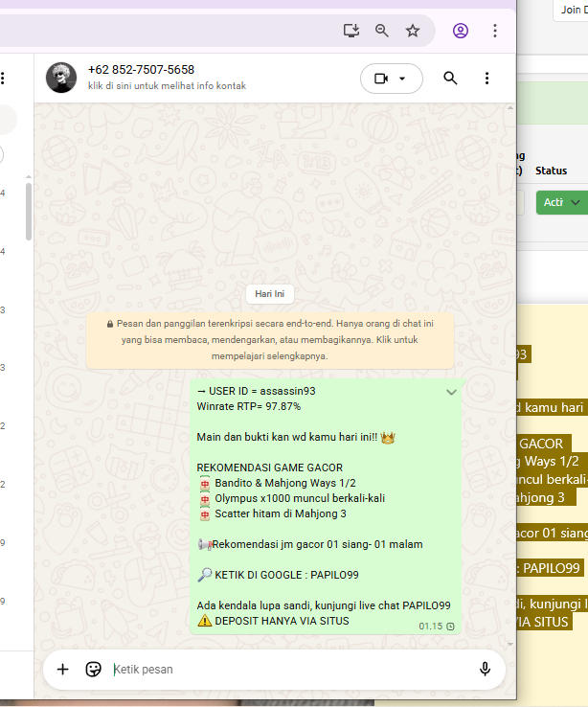The image size is (588, 707).
Task: Click the 'Hari Ini' date label
Action: [x=269, y=294]
